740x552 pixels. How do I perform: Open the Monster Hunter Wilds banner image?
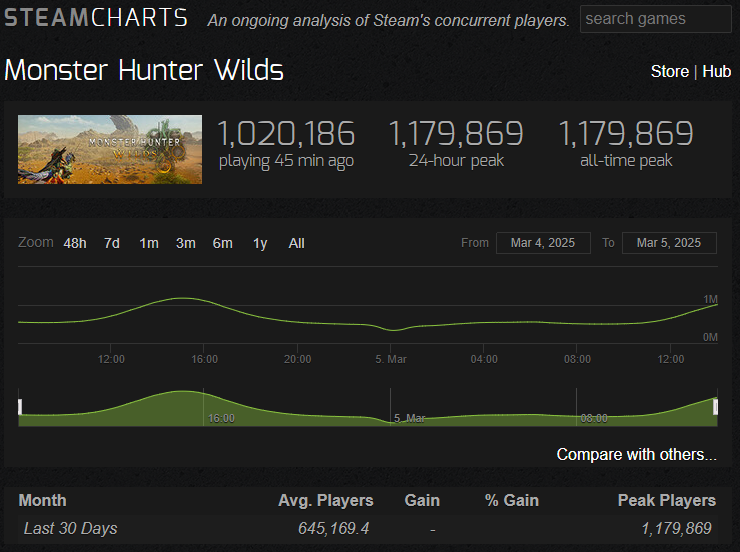point(110,150)
